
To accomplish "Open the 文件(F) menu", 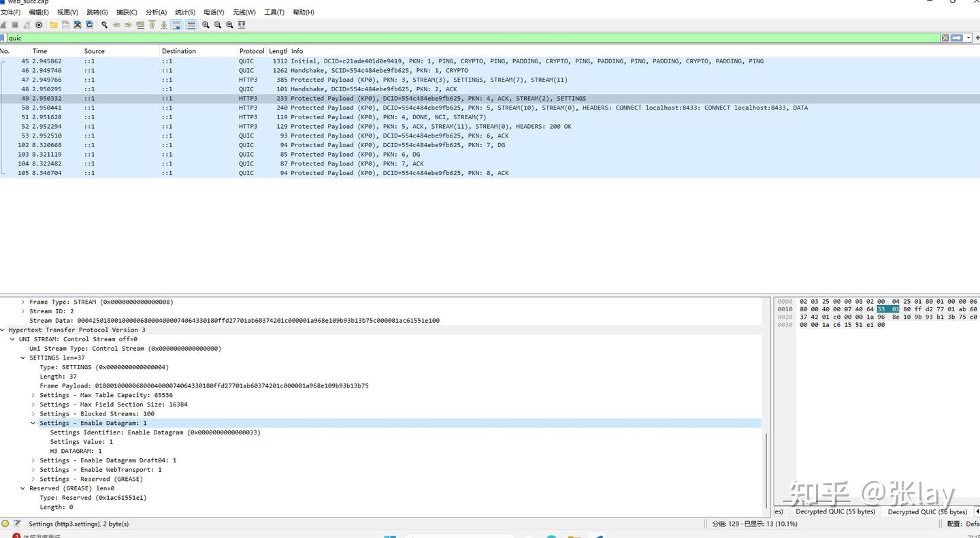I will [11, 12].
